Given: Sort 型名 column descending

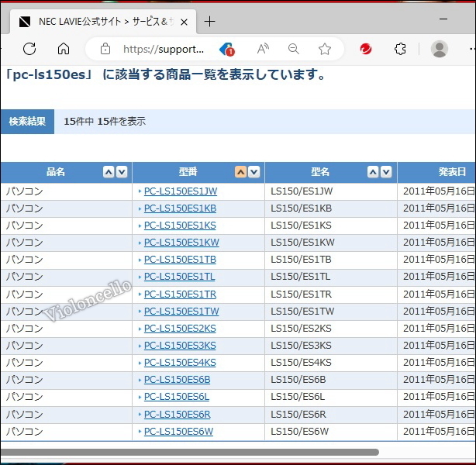Looking at the screenshot, I should pyautogui.click(x=386, y=172).
